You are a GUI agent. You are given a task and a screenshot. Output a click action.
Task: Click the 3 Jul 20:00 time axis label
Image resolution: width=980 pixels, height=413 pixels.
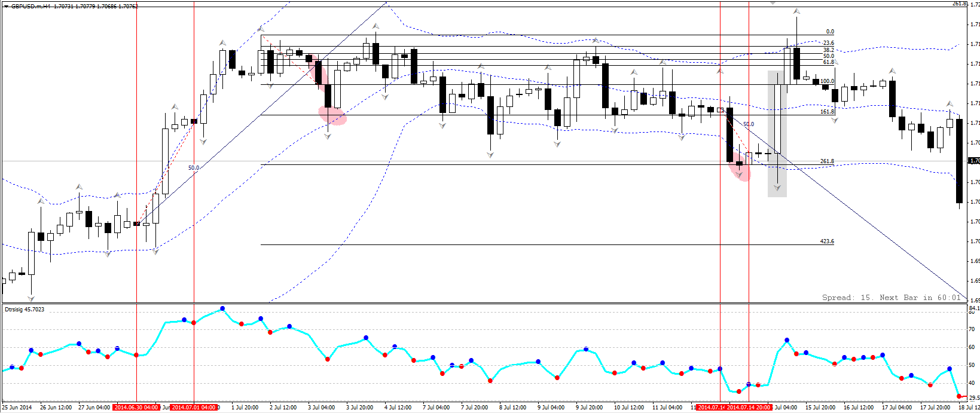(360, 408)
